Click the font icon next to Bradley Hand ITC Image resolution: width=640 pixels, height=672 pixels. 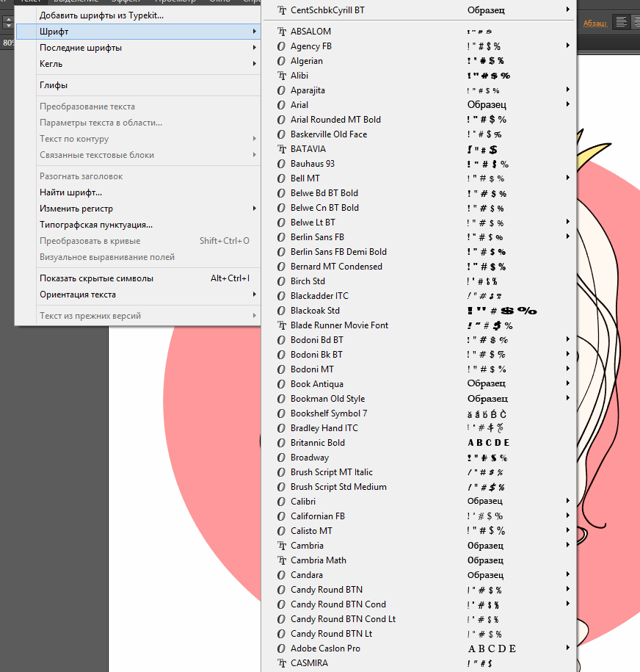pyautogui.click(x=281, y=427)
